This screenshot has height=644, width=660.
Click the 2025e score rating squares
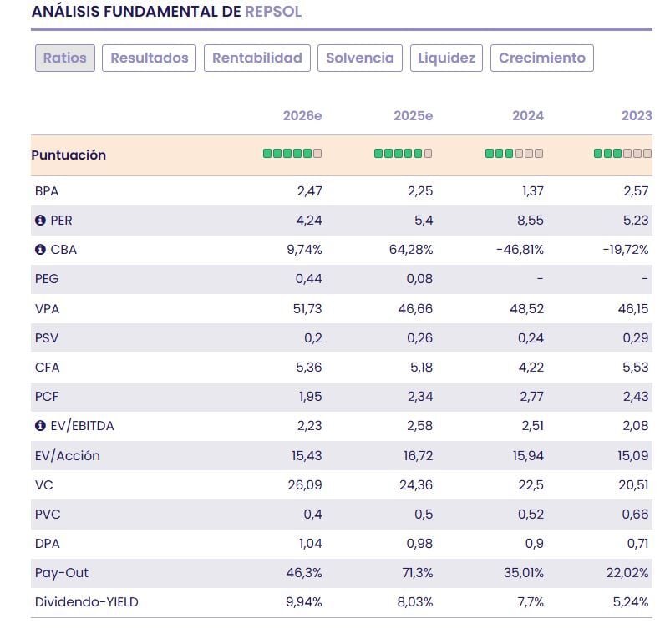point(403,154)
